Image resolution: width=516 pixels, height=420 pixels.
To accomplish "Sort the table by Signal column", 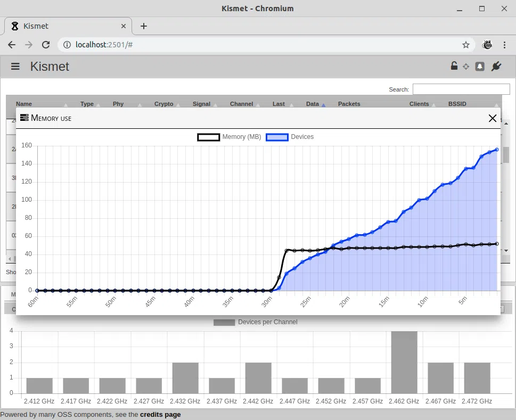I will pyautogui.click(x=201, y=104).
